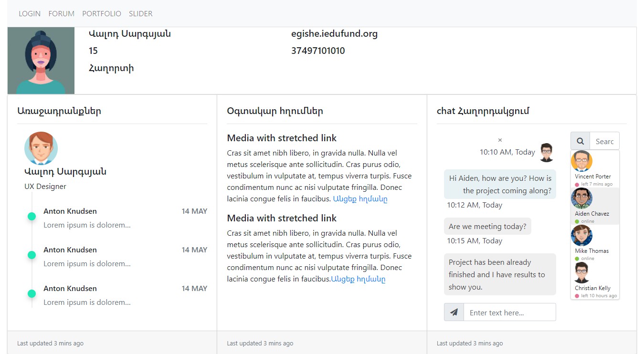This screenshot has width=644, height=354.
Task: Focus the chat contact search field
Action: [x=604, y=141]
